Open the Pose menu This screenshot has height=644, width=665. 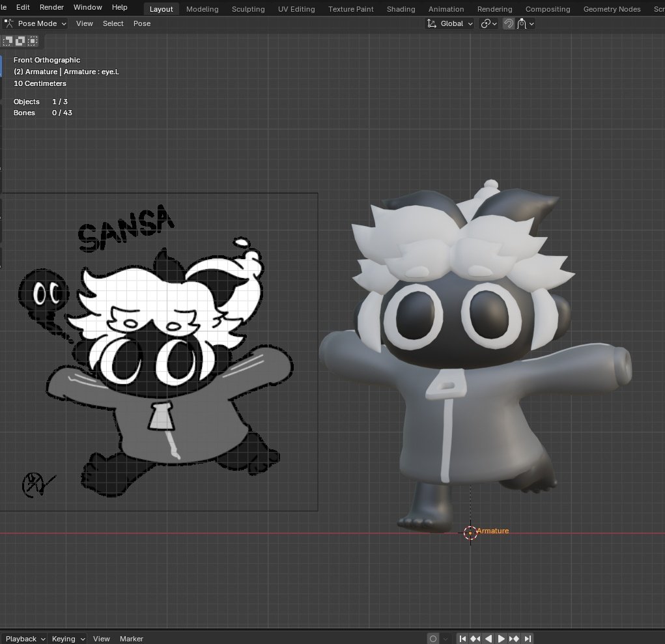pyautogui.click(x=141, y=23)
